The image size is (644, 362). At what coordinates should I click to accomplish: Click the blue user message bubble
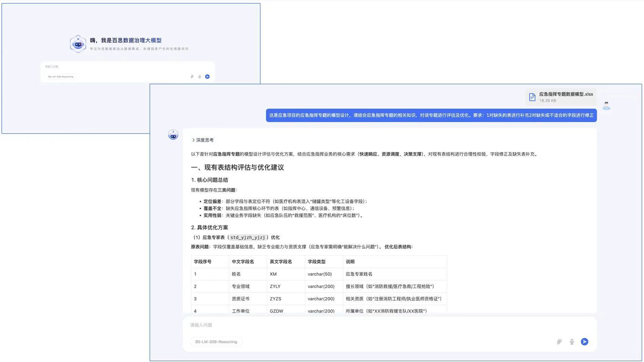click(x=431, y=115)
